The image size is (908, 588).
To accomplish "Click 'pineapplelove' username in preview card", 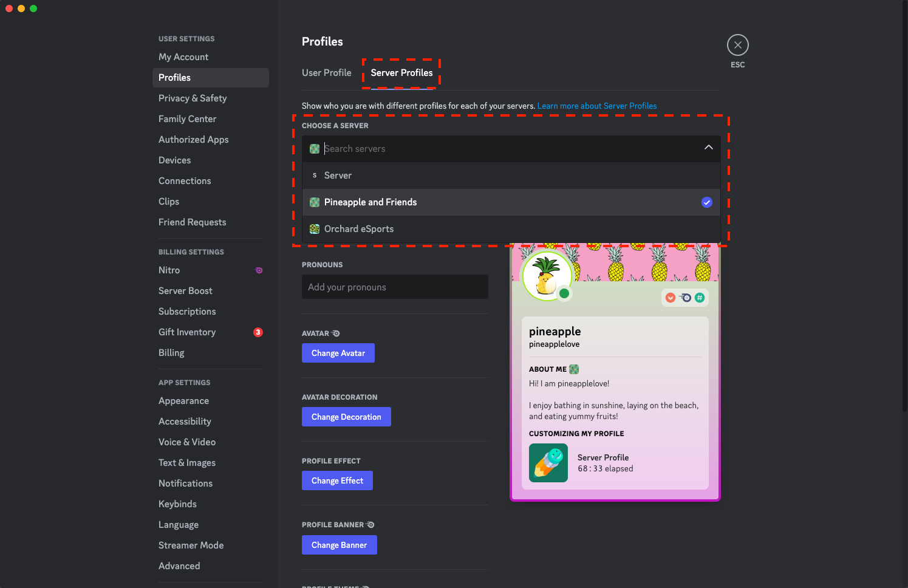I will coord(554,344).
